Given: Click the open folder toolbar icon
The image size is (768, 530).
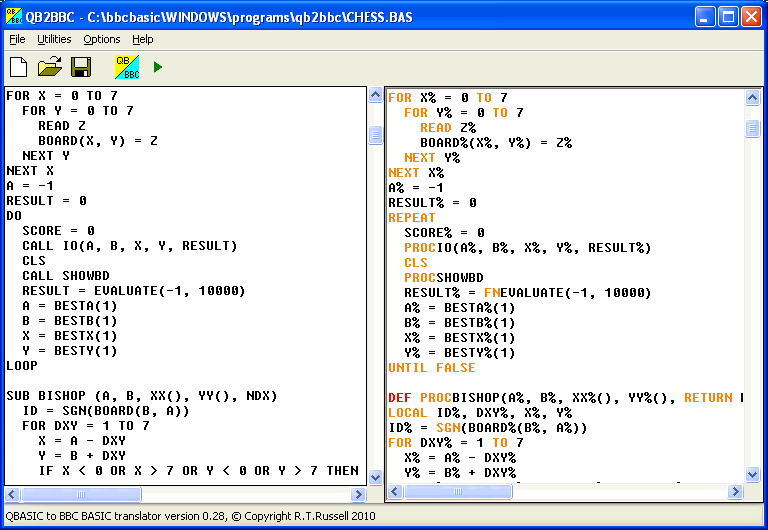Looking at the screenshot, I should point(50,67).
